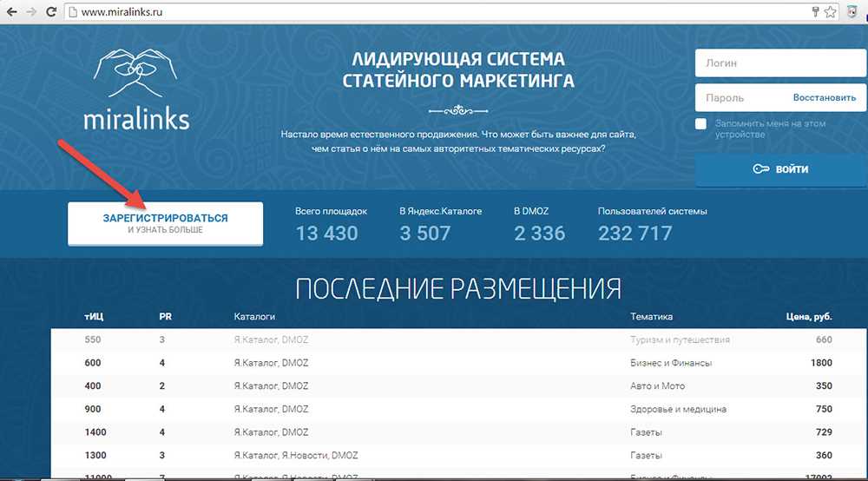The width and height of the screenshot is (868, 481).
Task: Reload the page with the refresh icon
Action: [51, 12]
